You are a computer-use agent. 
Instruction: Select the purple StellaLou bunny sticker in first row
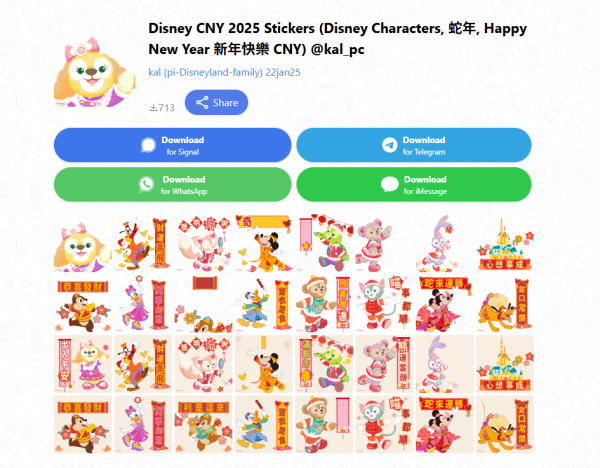point(445,243)
